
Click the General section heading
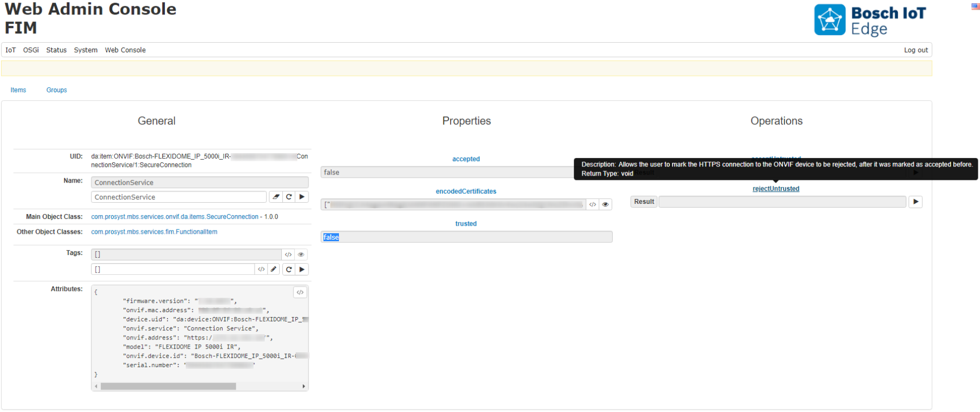pyautogui.click(x=156, y=121)
